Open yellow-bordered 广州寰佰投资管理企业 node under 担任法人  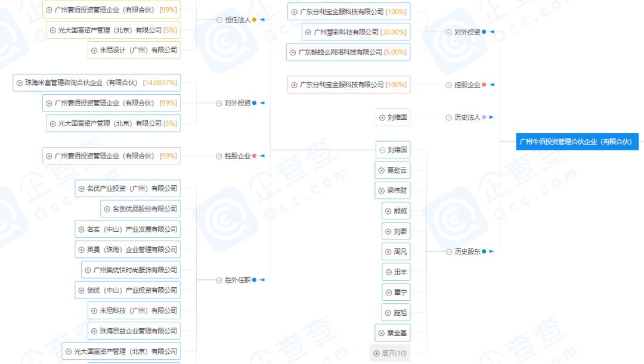coord(112,10)
